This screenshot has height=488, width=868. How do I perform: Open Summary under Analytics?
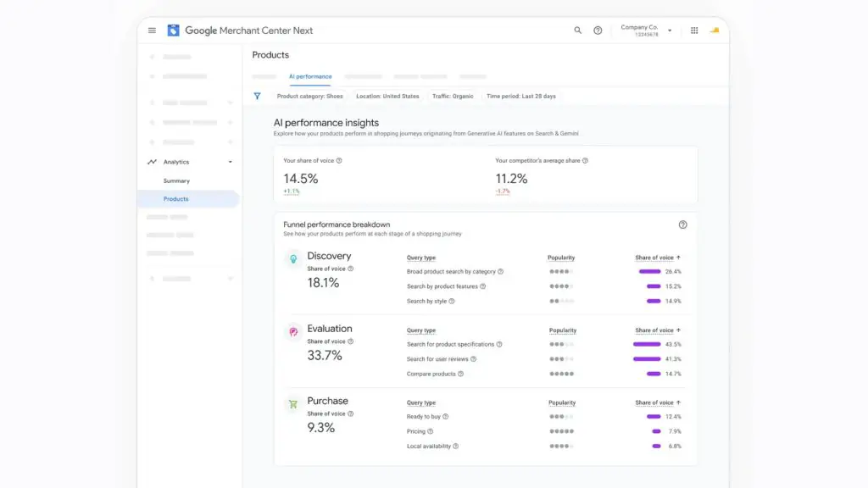click(176, 181)
